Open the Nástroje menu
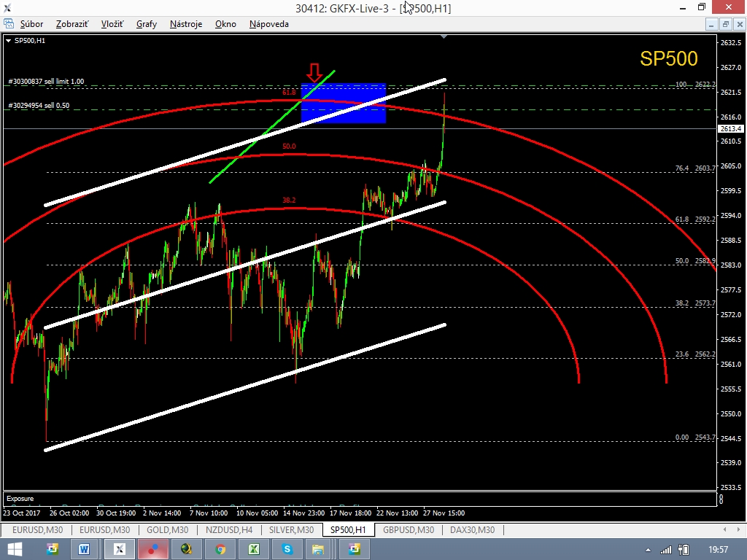The image size is (747, 560). pos(186,24)
